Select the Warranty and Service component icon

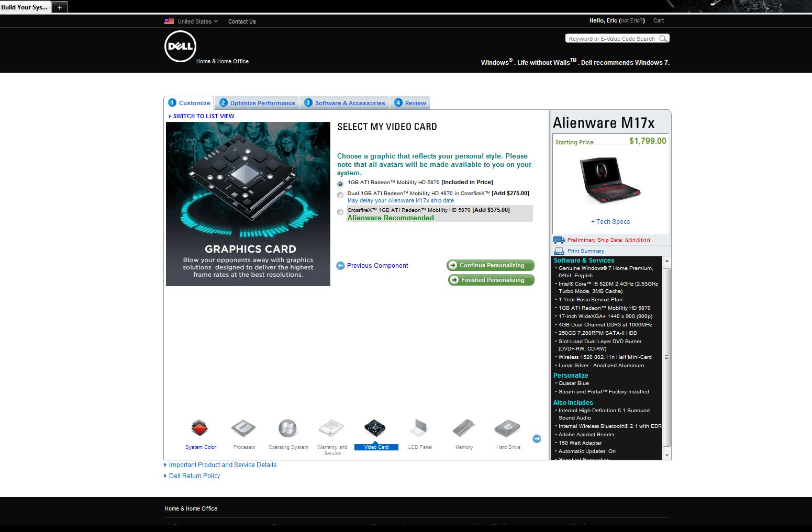pyautogui.click(x=331, y=428)
